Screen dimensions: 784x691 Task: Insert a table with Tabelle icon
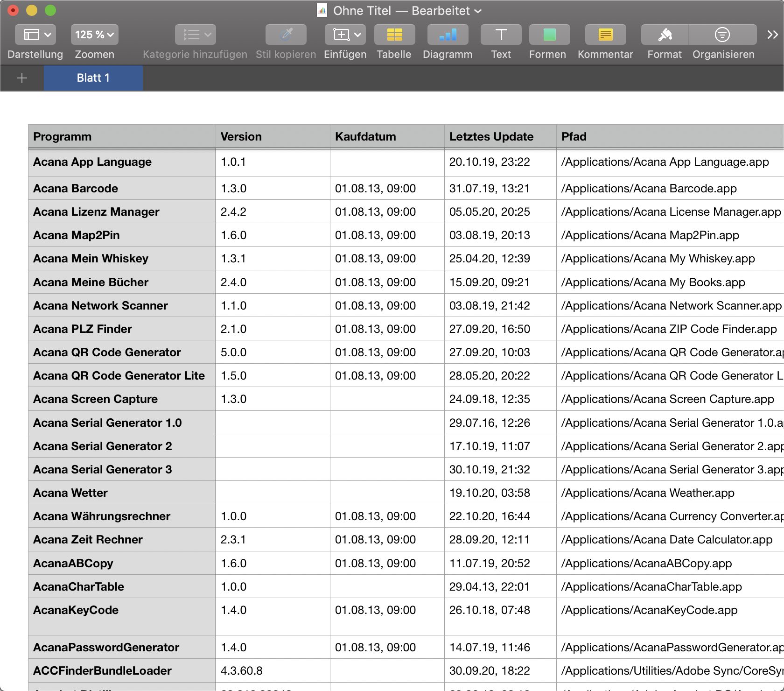394,35
